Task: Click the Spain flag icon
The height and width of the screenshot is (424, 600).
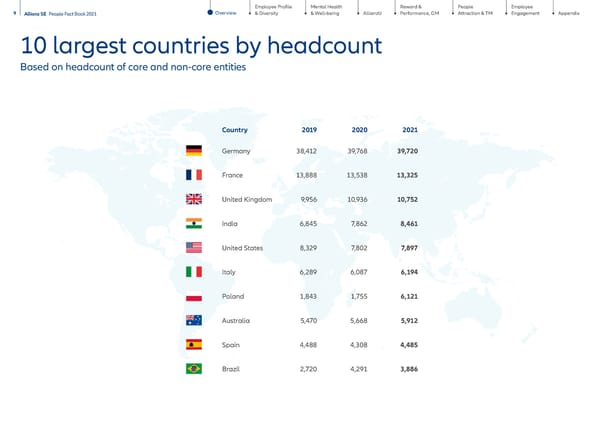Action: 194,344
